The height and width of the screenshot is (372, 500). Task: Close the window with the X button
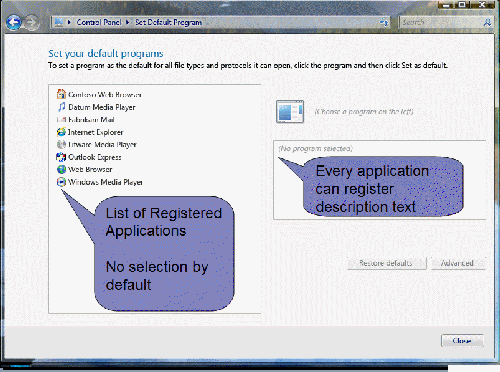[482, 5]
